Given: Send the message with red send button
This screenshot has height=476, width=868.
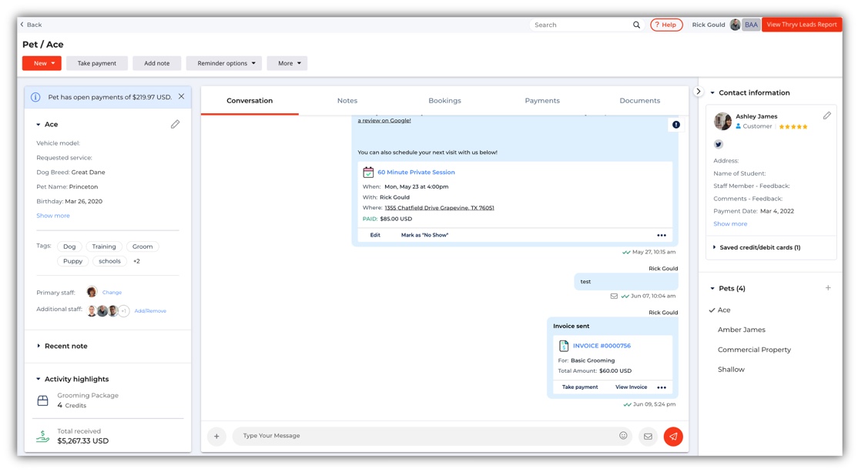Looking at the screenshot, I should tap(673, 436).
